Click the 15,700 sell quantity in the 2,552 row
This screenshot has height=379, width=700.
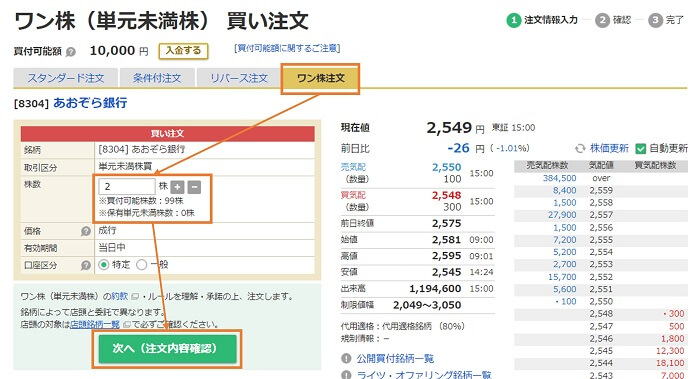[562, 277]
